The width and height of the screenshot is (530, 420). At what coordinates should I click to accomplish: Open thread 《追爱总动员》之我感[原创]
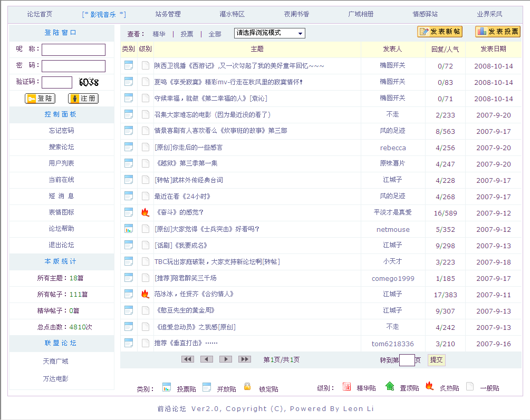coord(195,327)
